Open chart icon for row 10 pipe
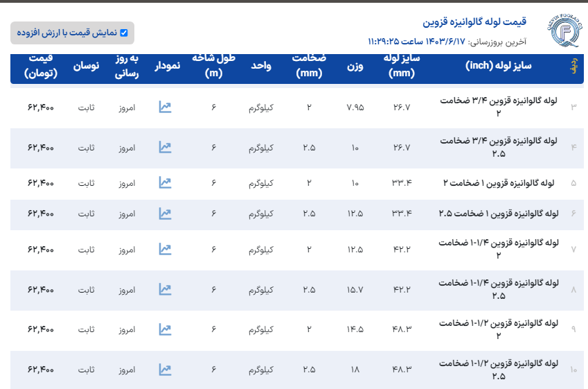Screen dimensions: 588x389 [x=165, y=369]
